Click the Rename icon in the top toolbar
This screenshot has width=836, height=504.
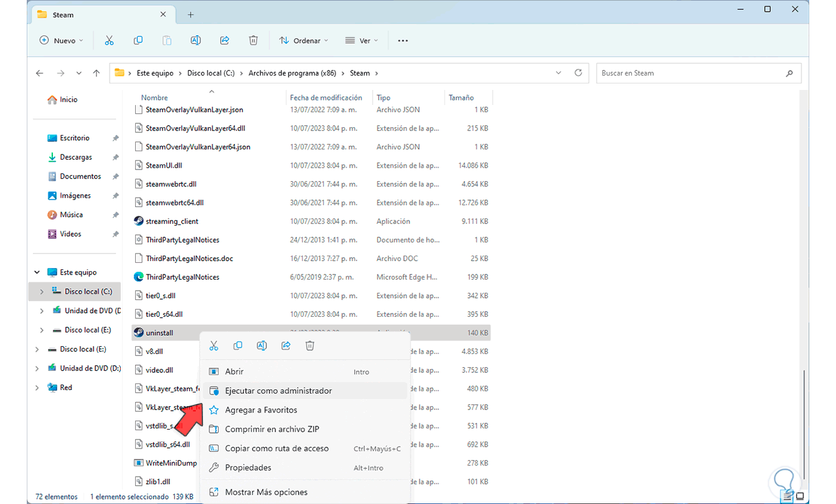click(196, 40)
